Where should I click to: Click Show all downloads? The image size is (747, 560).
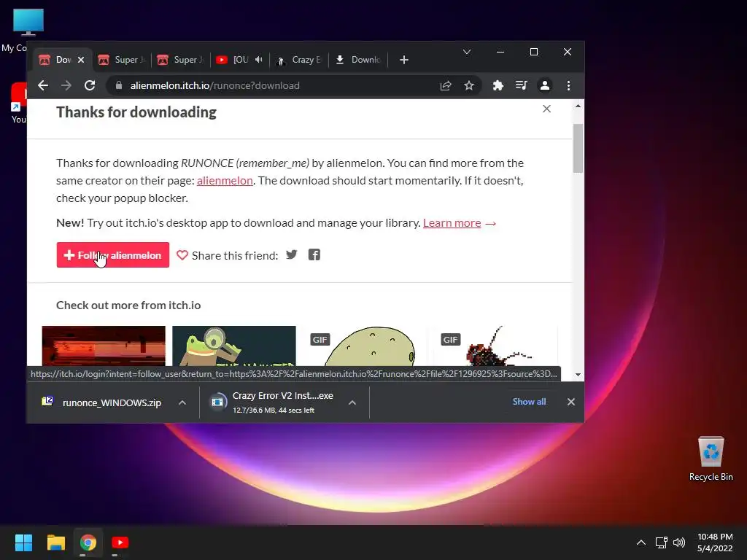click(x=529, y=402)
